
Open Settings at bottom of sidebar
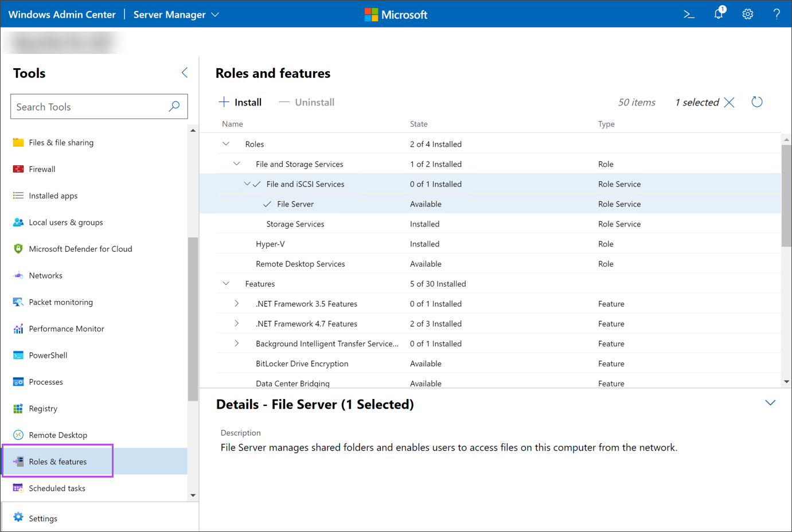pos(43,518)
